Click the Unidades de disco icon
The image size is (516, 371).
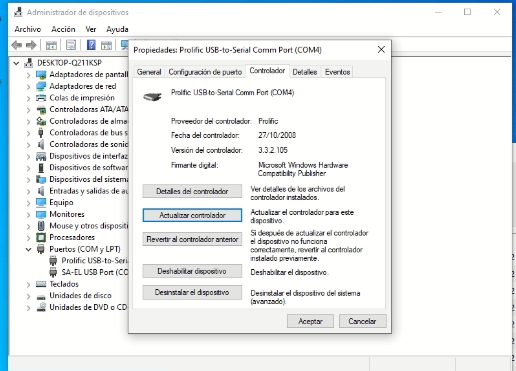point(41,296)
